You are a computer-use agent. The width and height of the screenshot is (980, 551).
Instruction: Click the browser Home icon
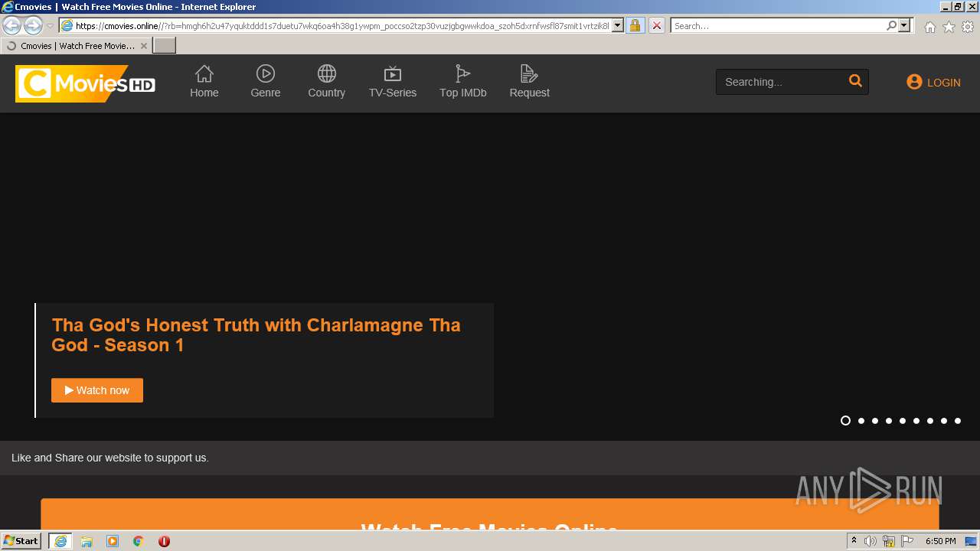929,27
